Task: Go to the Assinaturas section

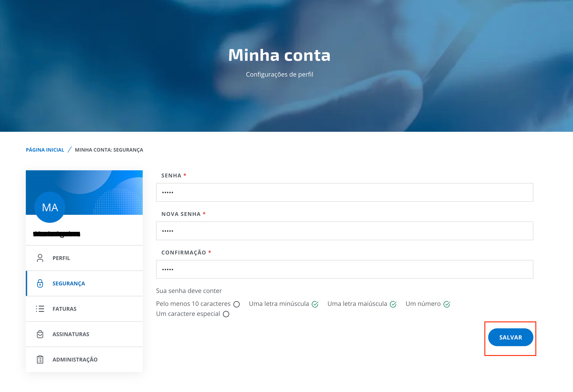Action: coord(84,334)
